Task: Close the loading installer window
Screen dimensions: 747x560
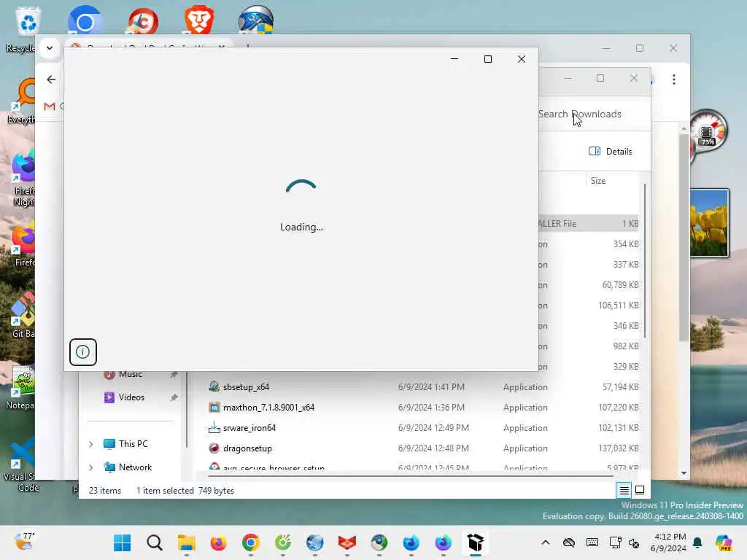Action: [x=522, y=59]
